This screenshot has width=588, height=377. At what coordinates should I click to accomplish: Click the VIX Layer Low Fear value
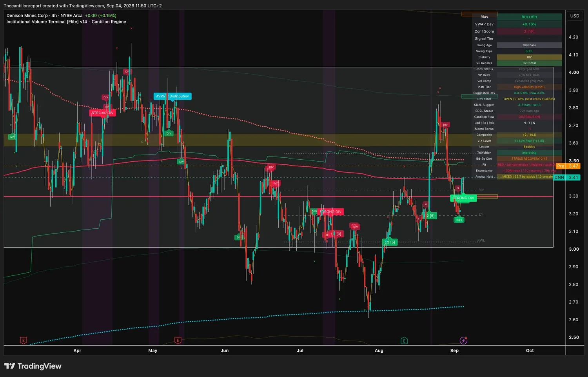(x=529, y=141)
